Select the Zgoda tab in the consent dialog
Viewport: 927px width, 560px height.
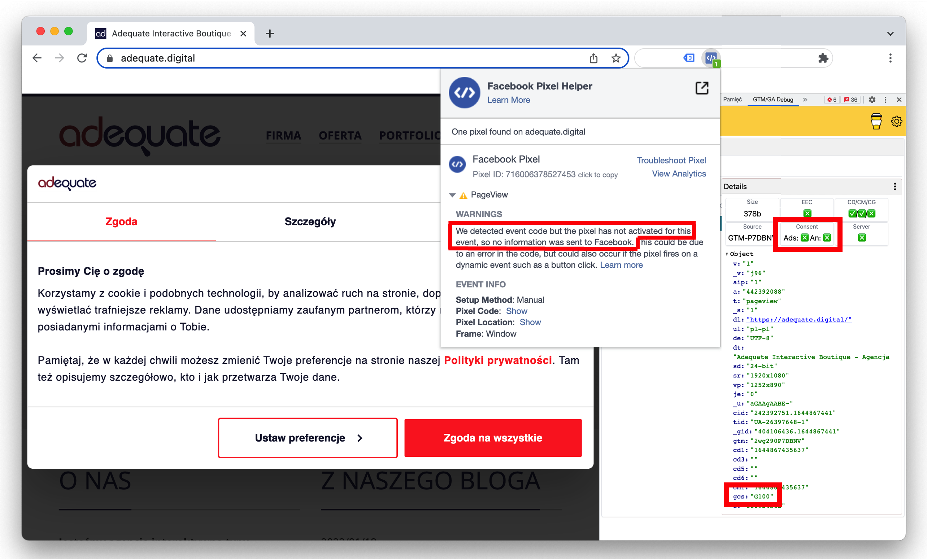(122, 222)
